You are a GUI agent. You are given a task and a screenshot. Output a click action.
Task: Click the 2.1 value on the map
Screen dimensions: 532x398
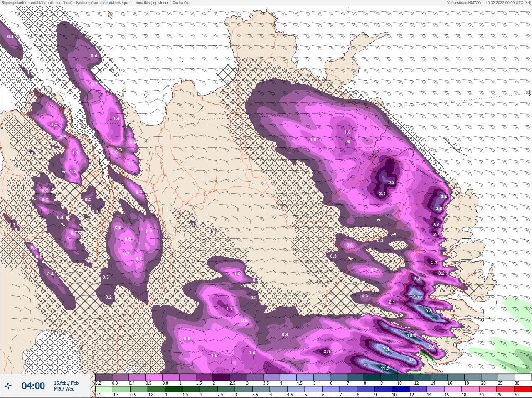tap(392, 302)
